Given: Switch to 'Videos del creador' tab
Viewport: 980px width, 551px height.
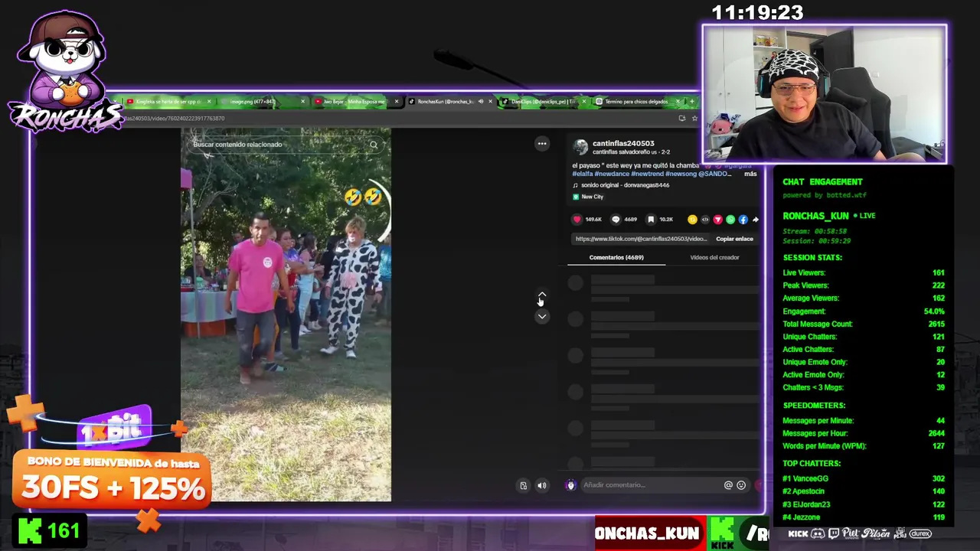Looking at the screenshot, I should tap(714, 257).
